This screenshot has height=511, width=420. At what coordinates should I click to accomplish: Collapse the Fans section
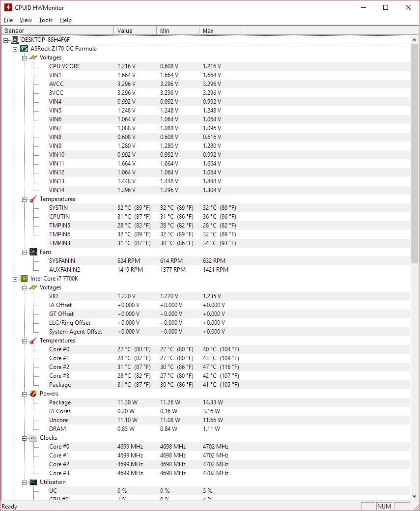pyautogui.click(x=25, y=252)
